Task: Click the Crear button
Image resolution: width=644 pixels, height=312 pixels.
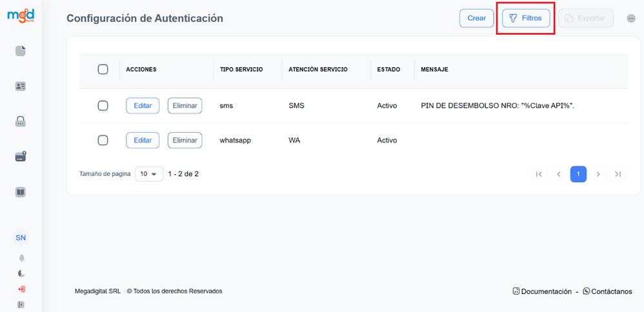Action: (476, 18)
